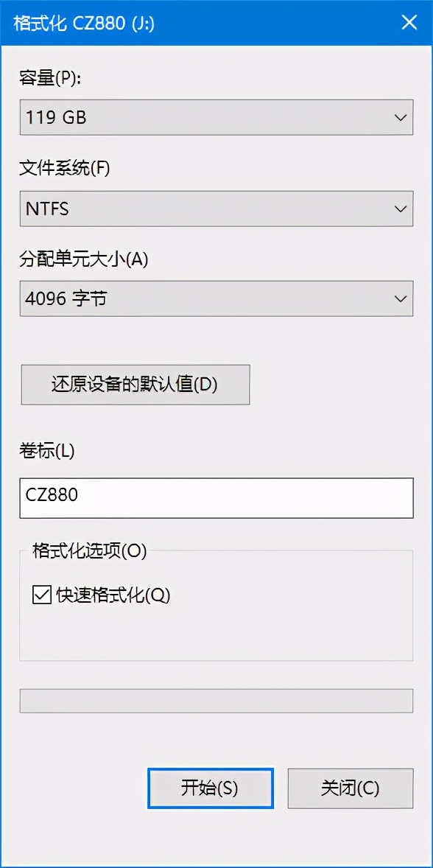The width and height of the screenshot is (433, 868).
Task: Click the file system dropdown arrow
Action: [x=401, y=209]
